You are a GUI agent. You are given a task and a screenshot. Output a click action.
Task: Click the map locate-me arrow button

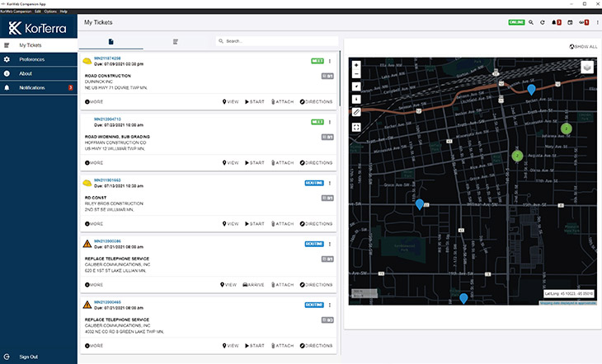tap(356, 86)
